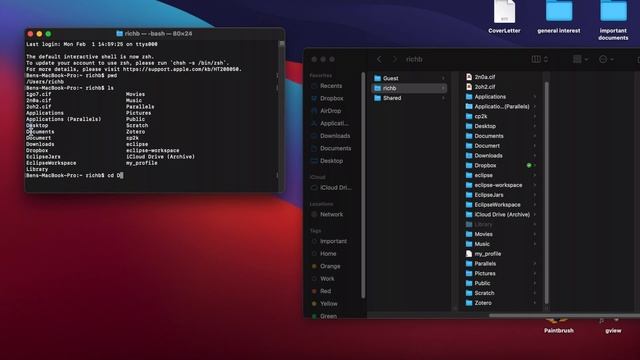Open Applications in Finder sidebar

coord(335,123)
